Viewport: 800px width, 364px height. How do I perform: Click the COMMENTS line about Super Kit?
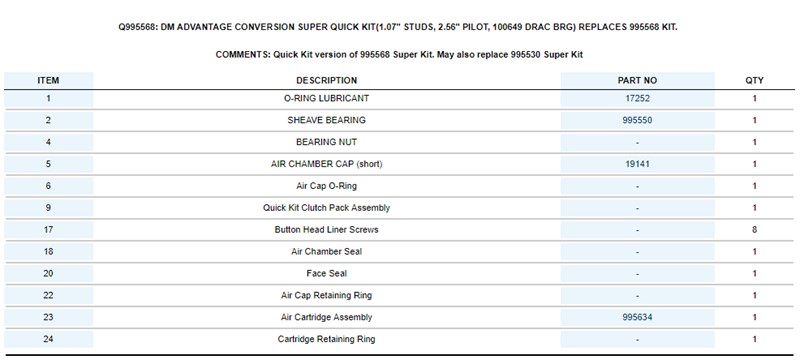[399, 55]
